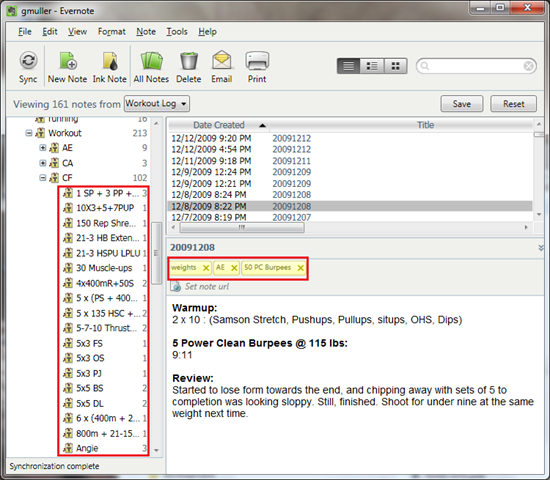Print the current note
The image size is (550, 480).
[x=257, y=67]
